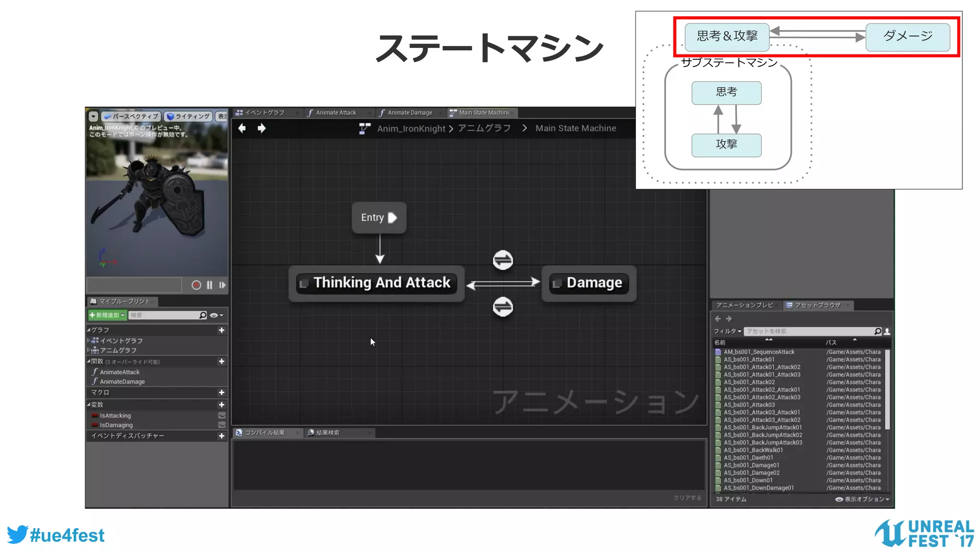Click the green 新規追加 add new button
The width and height of the screenshot is (980, 551).
coord(107,315)
